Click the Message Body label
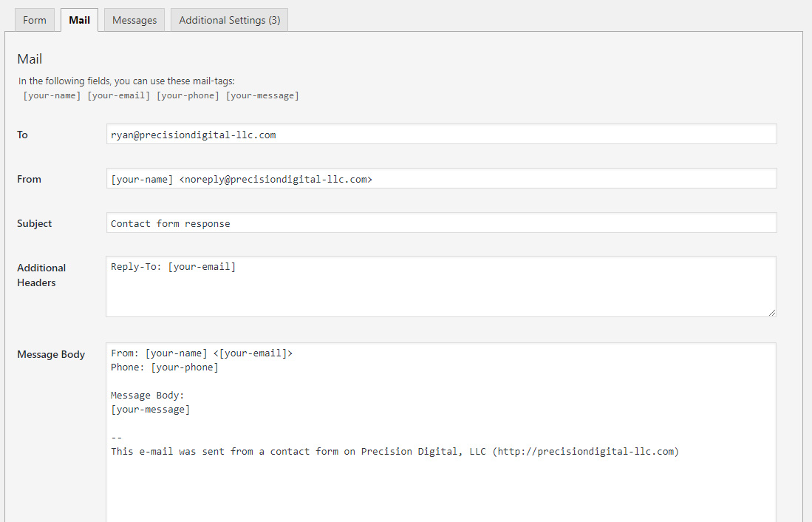 pyautogui.click(x=51, y=355)
